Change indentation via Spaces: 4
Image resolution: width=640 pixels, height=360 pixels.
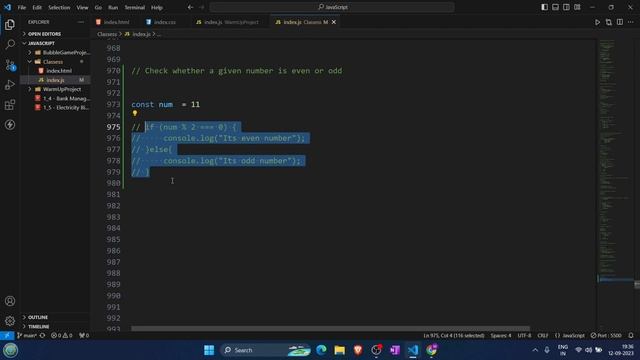coord(501,336)
